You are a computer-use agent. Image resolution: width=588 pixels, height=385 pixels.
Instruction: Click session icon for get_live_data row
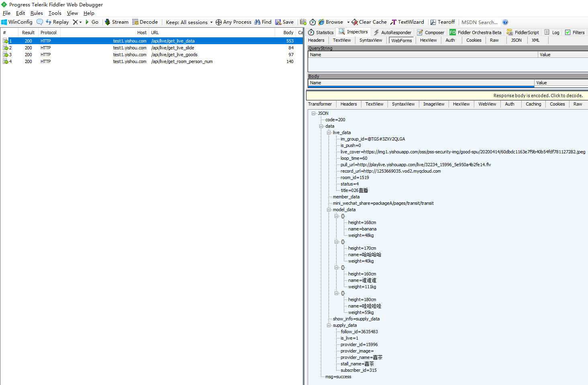[x=6, y=41]
